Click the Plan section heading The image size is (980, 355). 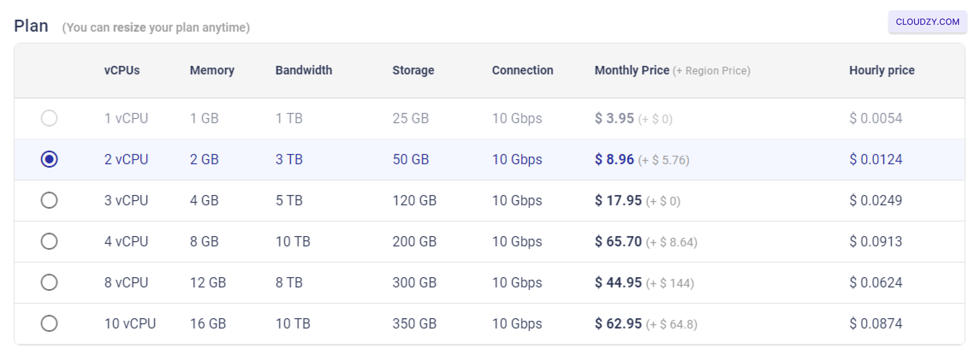click(x=31, y=26)
